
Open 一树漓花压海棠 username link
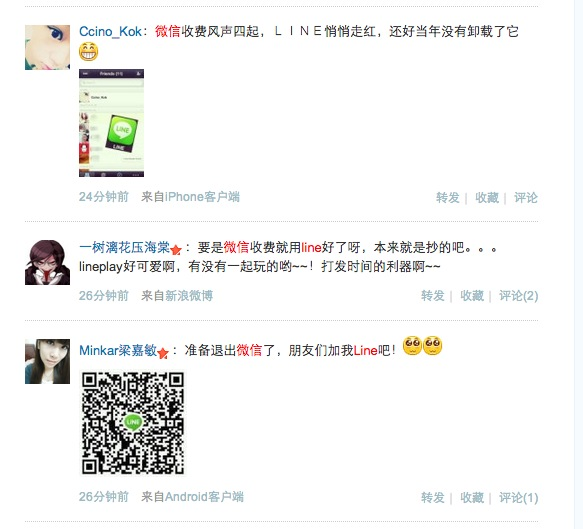(x=125, y=247)
